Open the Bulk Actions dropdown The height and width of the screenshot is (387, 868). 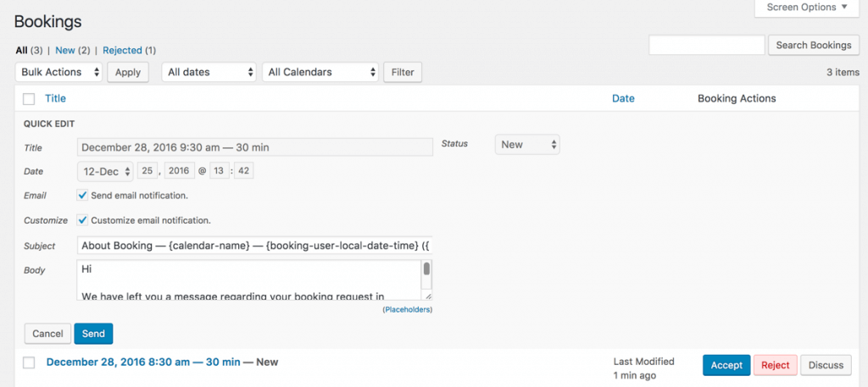[x=59, y=72]
